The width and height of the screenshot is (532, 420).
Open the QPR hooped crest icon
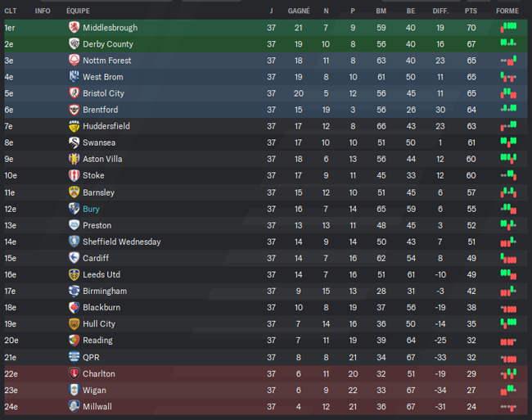(74, 357)
